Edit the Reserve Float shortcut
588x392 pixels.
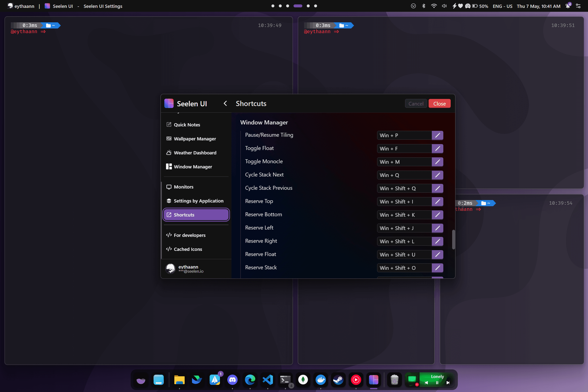[x=437, y=255]
